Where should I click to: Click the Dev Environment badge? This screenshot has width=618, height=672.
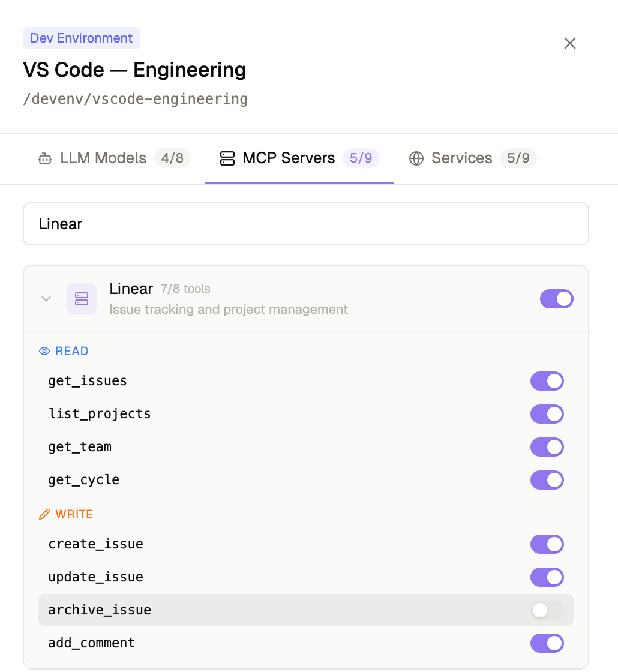tap(81, 38)
